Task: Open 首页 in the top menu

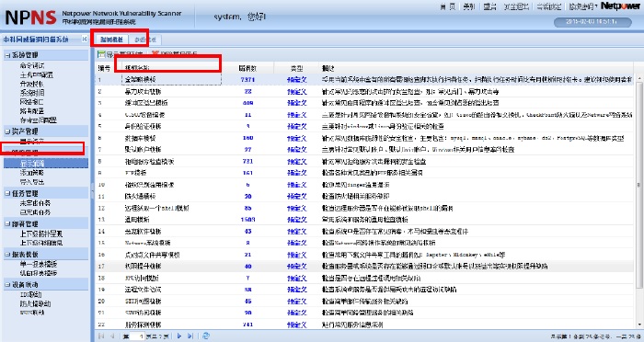Action: click(447, 6)
